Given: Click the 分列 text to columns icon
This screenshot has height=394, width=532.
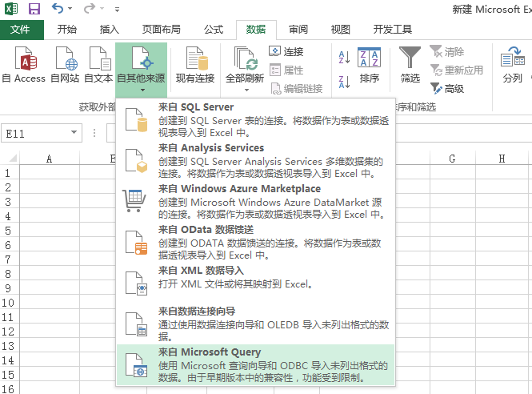Looking at the screenshot, I should (x=512, y=65).
